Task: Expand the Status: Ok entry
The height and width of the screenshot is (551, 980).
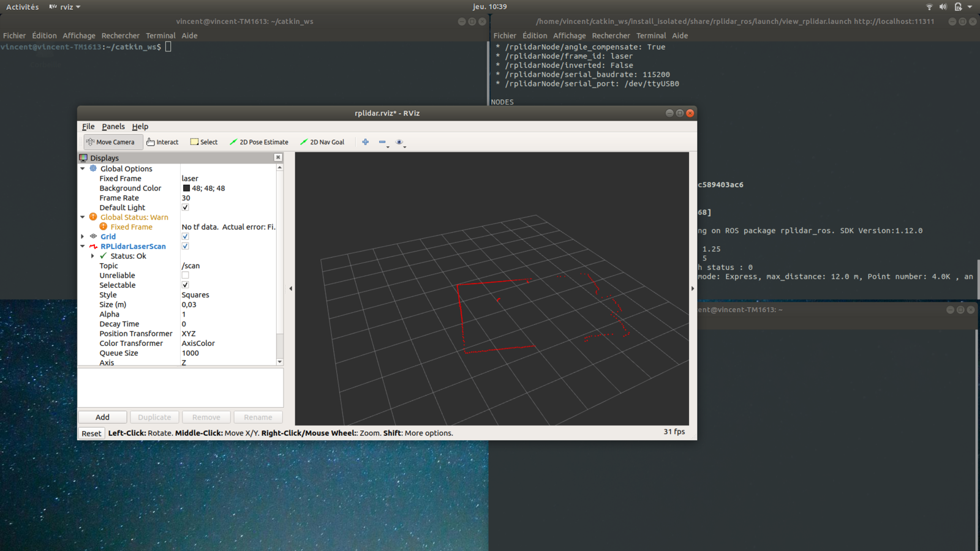Action: click(92, 256)
